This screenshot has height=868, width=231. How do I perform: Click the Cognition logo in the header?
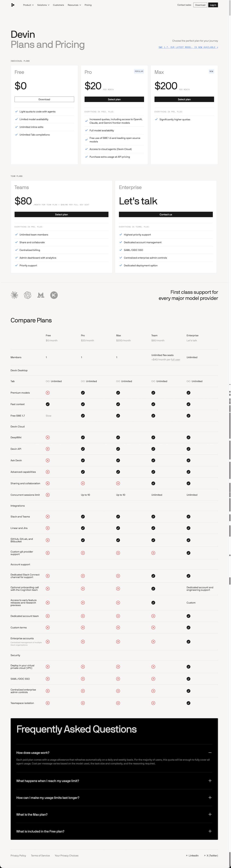tap(13, 5)
